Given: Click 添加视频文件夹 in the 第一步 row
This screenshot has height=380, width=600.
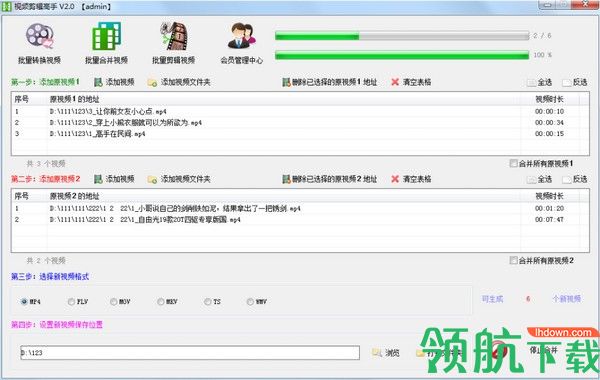Looking at the screenshot, I should click(x=179, y=82).
